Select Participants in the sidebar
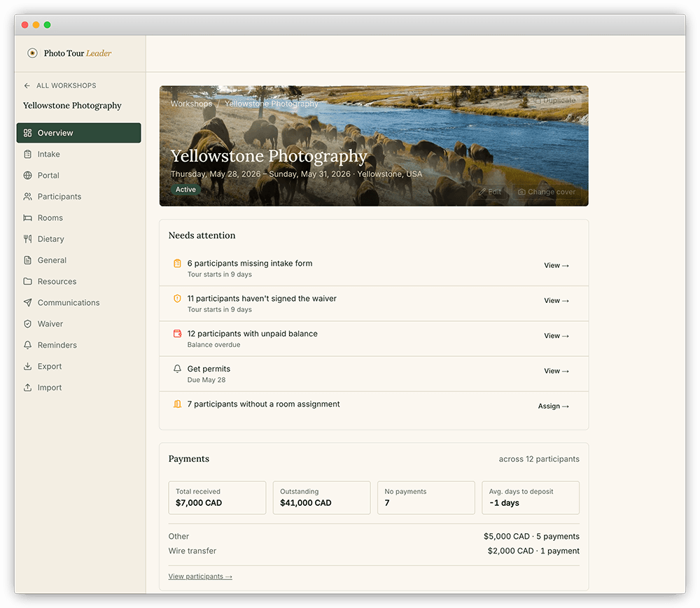The image size is (700, 608). coord(78,197)
